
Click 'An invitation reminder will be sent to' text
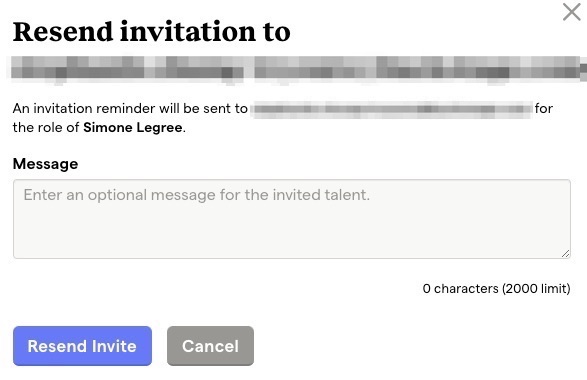tap(130, 109)
